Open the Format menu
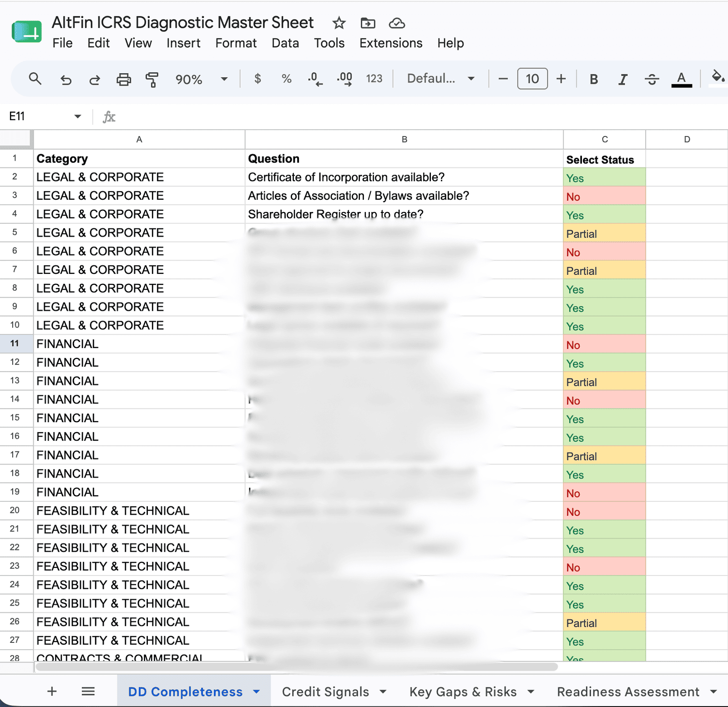The height and width of the screenshot is (707, 728). (236, 43)
